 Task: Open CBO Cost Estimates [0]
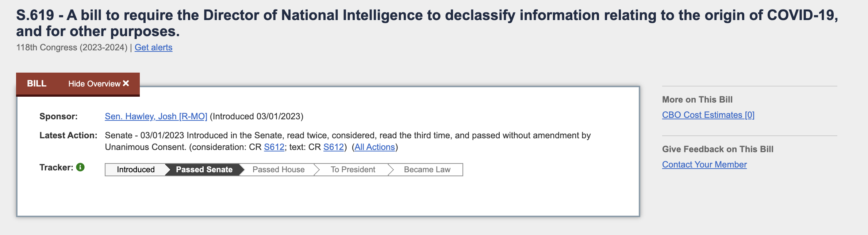tap(708, 114)
